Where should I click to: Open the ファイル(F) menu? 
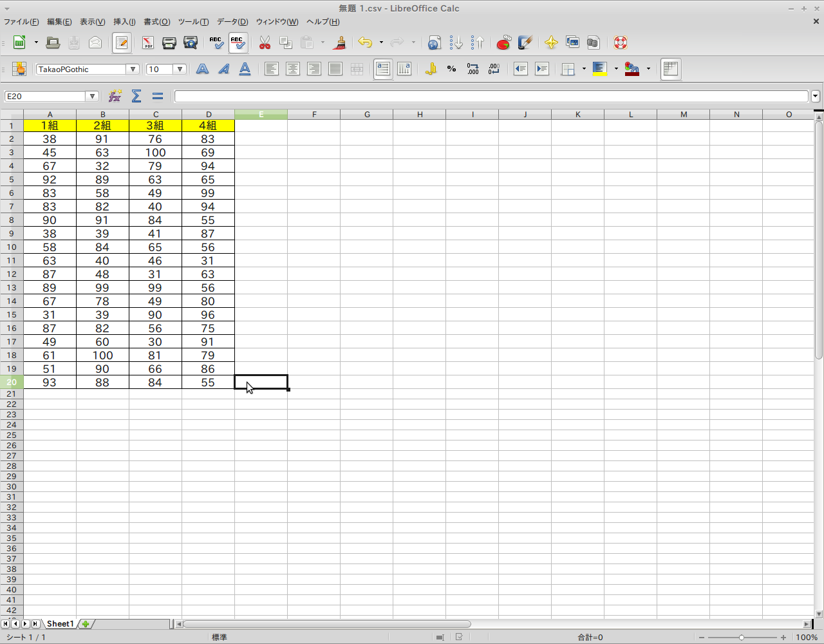[x=21, y=22]
